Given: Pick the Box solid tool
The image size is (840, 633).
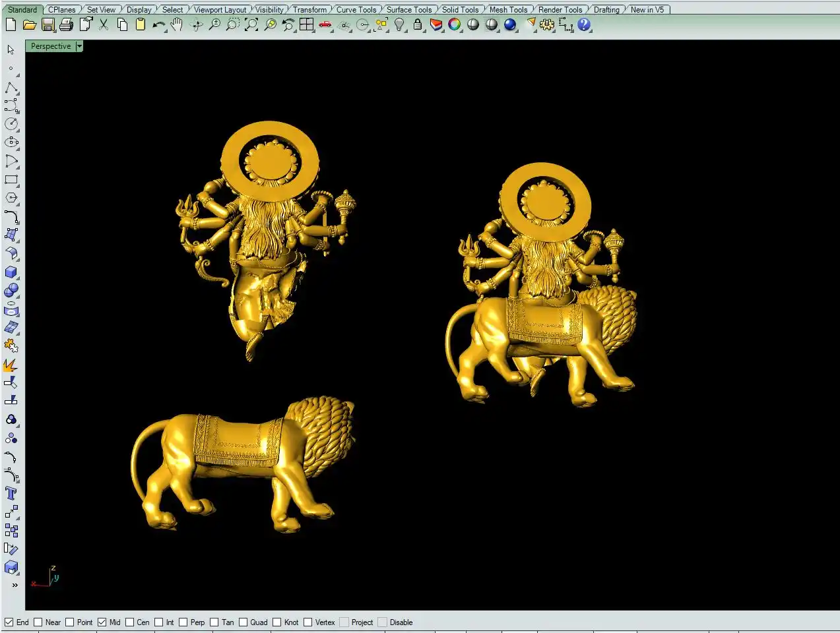Looking at the screenshot, I should coord(11,272).
